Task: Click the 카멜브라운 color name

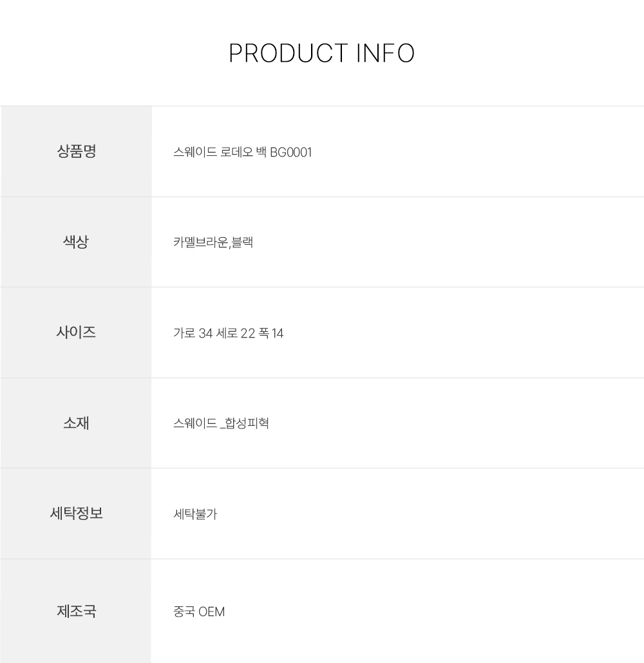Action: (x=200, y=243)
